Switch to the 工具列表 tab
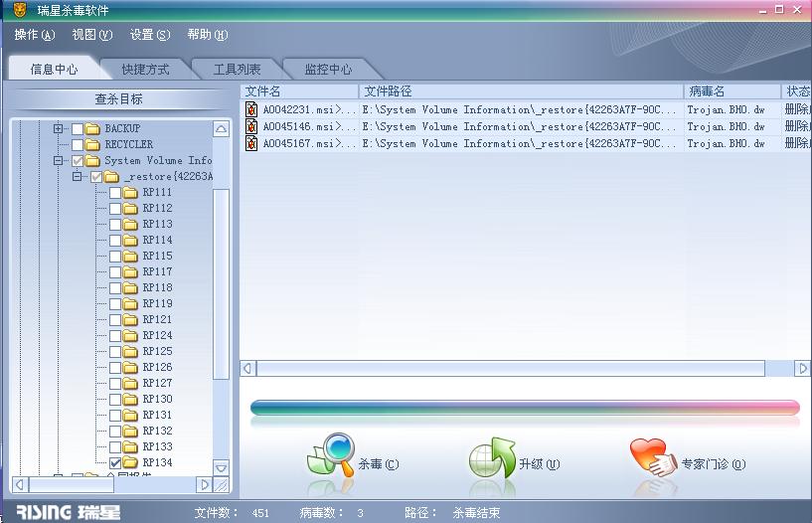 pos(238,69)
